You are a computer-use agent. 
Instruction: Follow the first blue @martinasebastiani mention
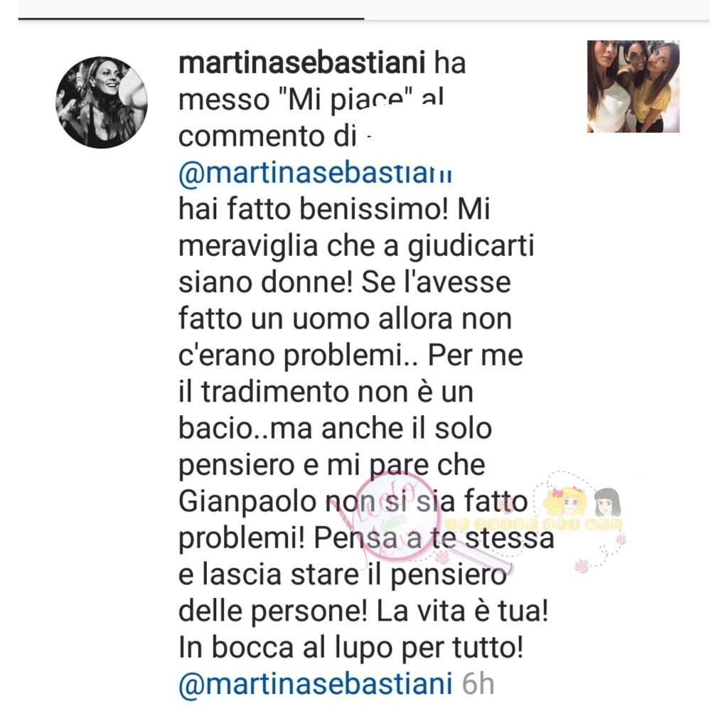click(x=315, y=173)
